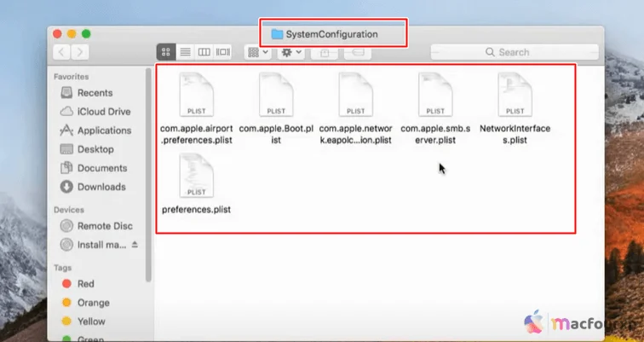Select NetworkInterfaces.plist file icon
The height and width of the screenshot is (342, 644).
click(x=515, y=95)
